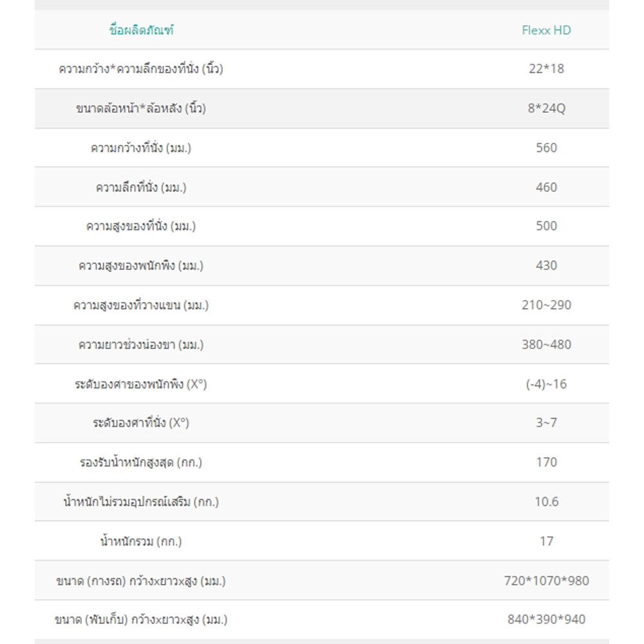Click the armrest height value 210~290
Image resolution: width=644 pixels, height=644 pixels.
[x=546, y=305]
